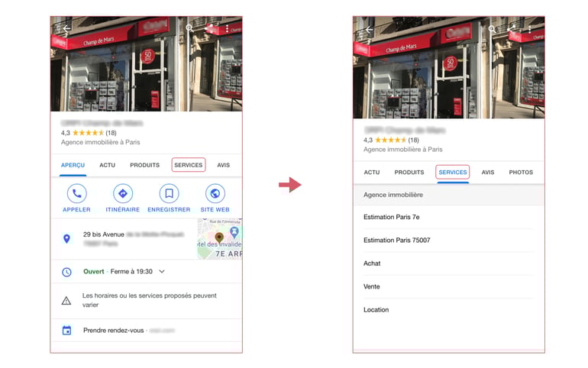588x368 pixels.
Task: Tap the clock icon beside opening hours
Action: 66,272
